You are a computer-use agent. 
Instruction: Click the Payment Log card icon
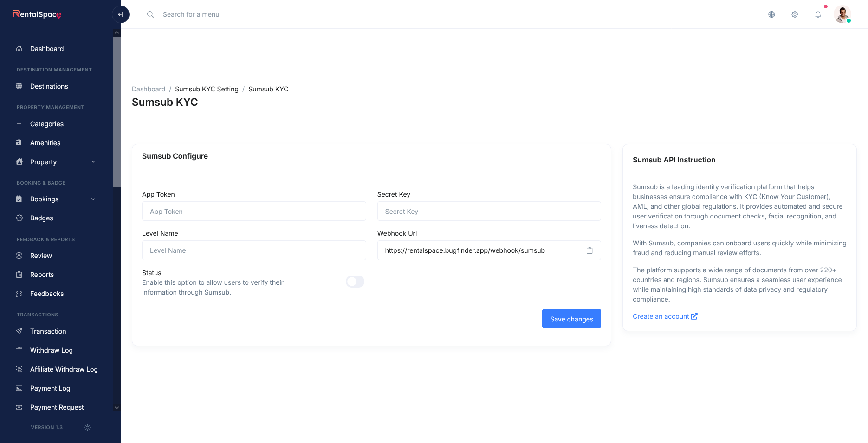click(x=19, y=388)
